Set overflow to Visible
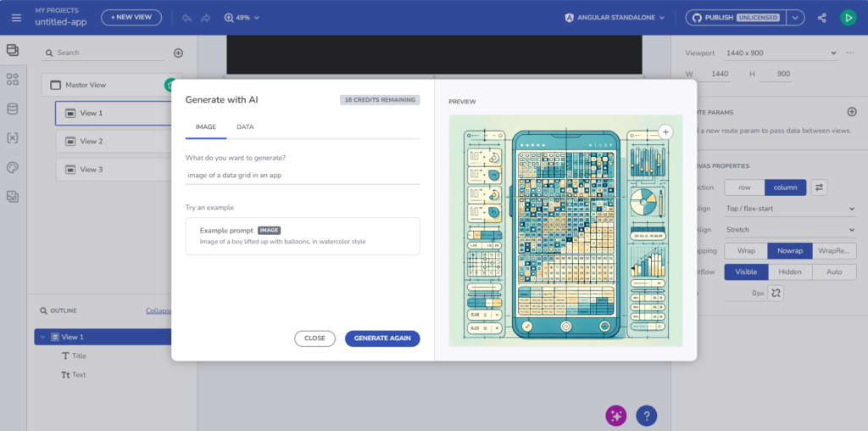868x431 pixels. coord(746,272)
